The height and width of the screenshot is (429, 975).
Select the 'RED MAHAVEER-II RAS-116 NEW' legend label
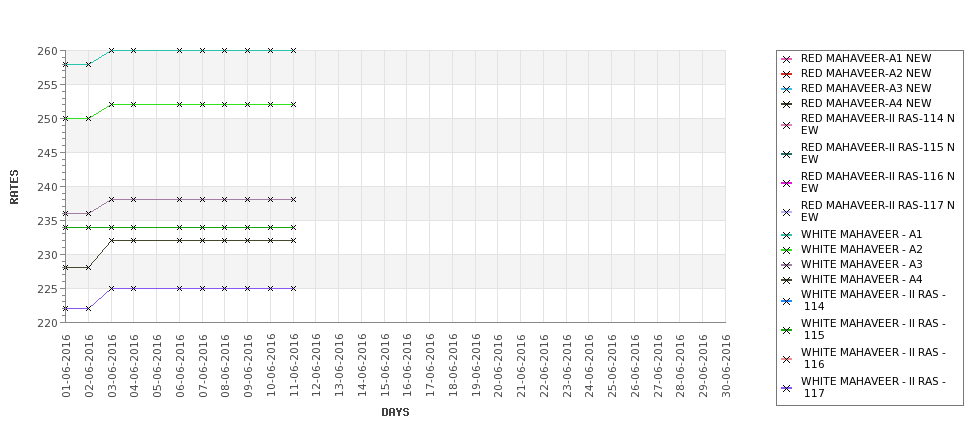pos(877,182)
